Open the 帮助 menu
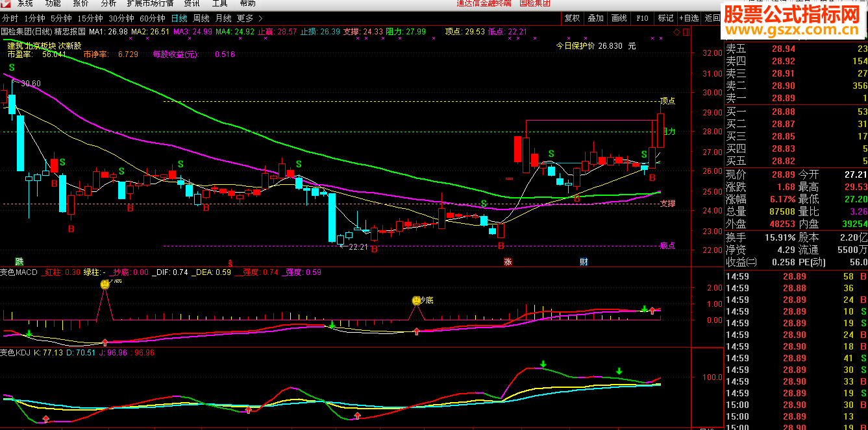The image size is (868, 430). point(248,3)
